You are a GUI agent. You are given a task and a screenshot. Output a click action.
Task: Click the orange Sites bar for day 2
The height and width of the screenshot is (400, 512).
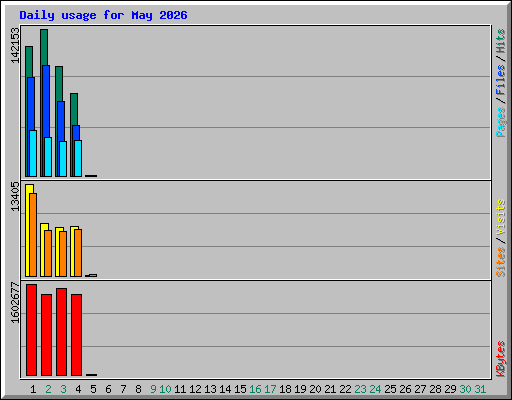[48, 253]
